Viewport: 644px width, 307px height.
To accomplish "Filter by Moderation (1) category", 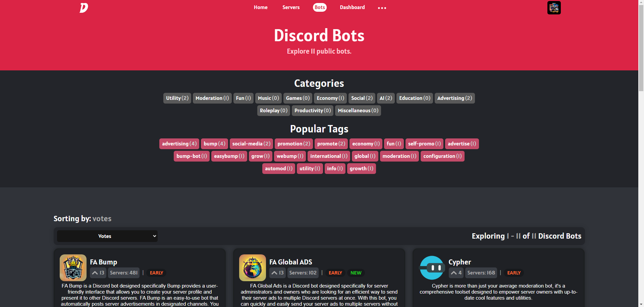I will [x=212, y=98].
